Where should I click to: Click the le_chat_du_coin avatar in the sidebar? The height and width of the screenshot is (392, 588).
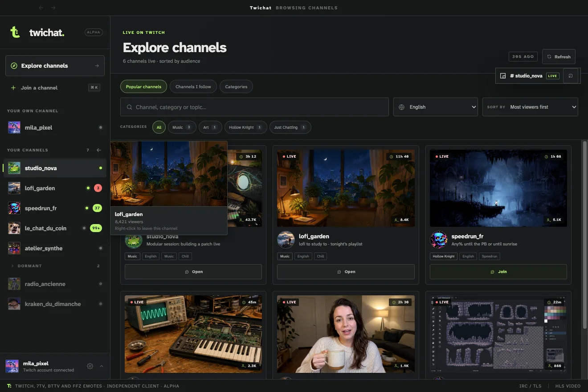[x=14, y=228]
